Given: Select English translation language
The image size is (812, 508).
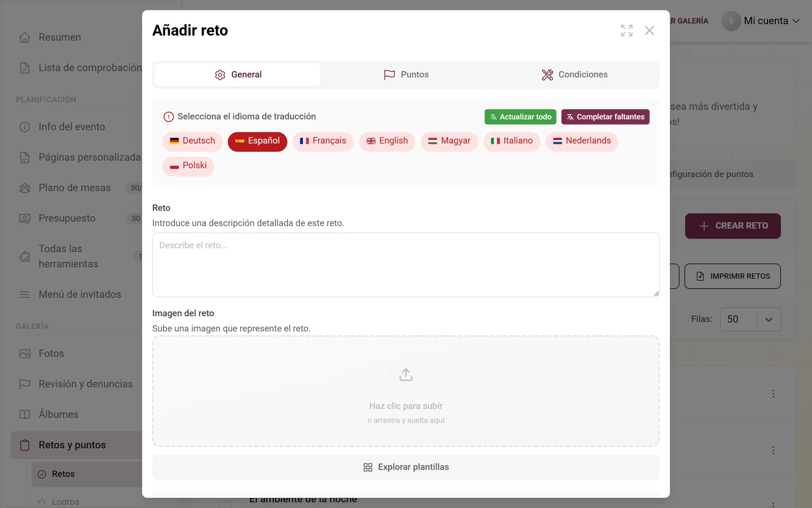Looking at the screenshot, I should tap(387, 141).
